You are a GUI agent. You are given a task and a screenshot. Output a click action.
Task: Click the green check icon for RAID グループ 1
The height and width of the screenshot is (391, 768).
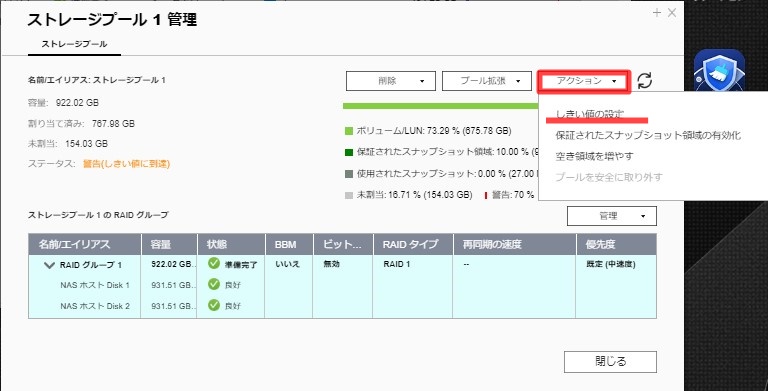pyautogui.click(x=214, y=264)
